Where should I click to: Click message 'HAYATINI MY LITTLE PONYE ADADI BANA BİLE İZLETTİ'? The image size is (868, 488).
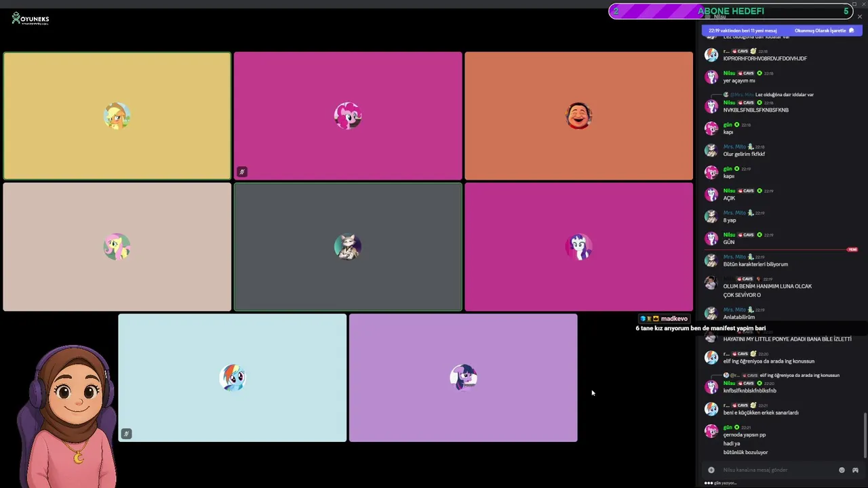coord(787,339)
